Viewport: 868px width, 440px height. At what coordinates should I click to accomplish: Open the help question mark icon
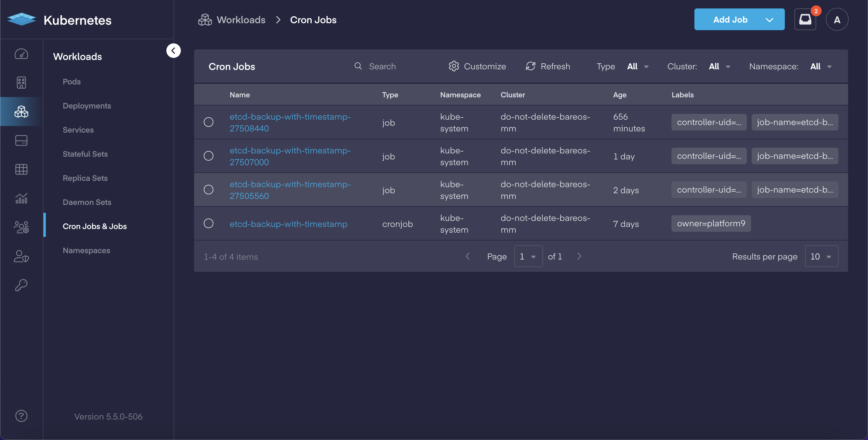pos(21,416)
